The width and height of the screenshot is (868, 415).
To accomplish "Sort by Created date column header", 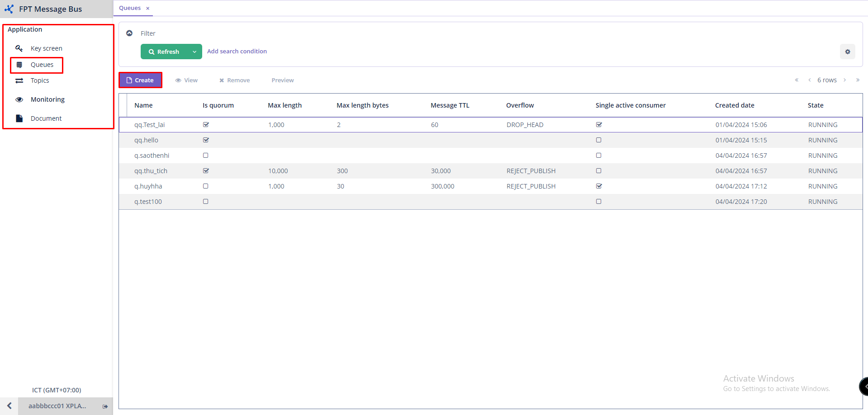I will (734, 105).
